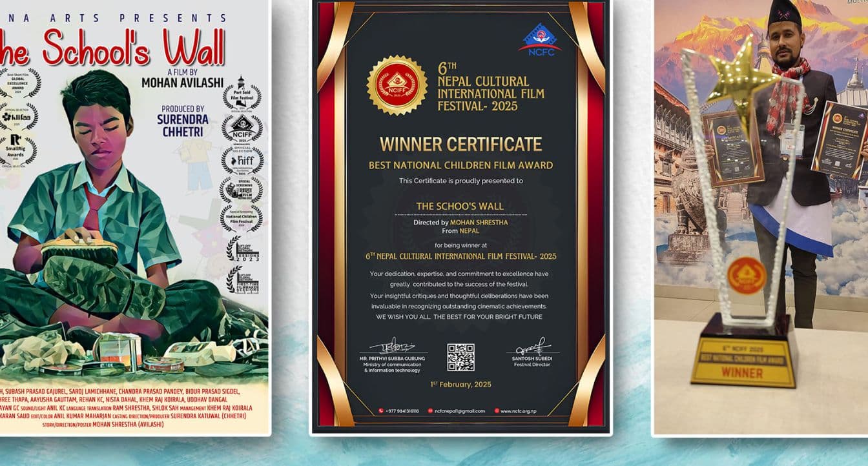
Task: Click the NCFC logo on the certificate
Action: [x=539, y=39]
